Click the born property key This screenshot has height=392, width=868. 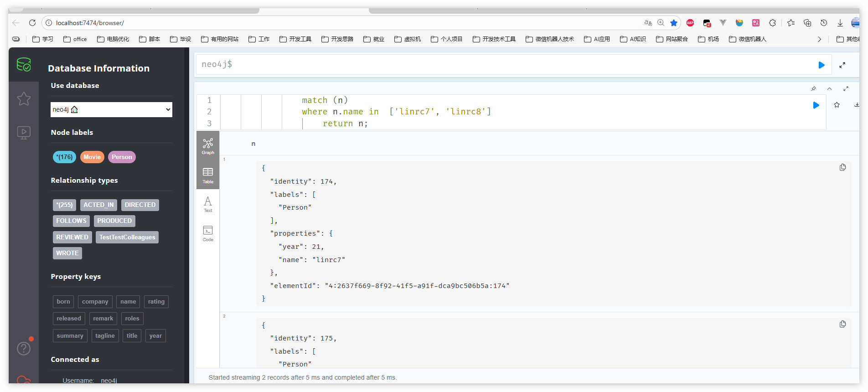pos(63,301)
